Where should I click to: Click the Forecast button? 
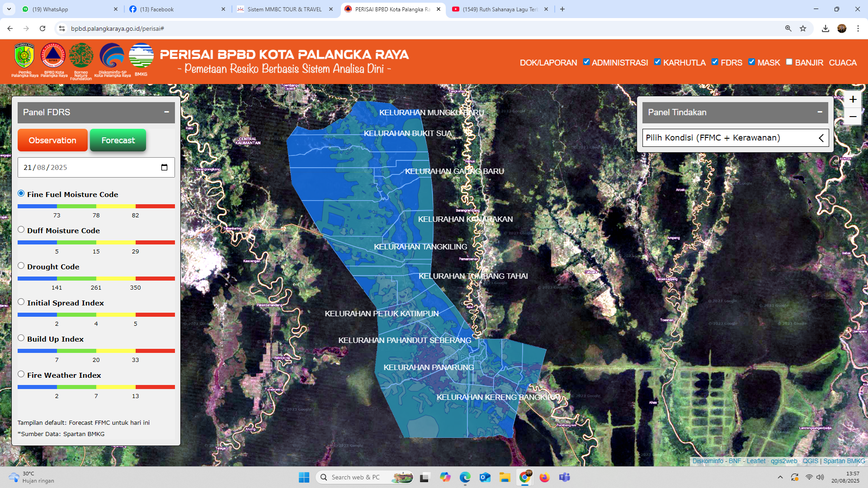click(118, 140)
